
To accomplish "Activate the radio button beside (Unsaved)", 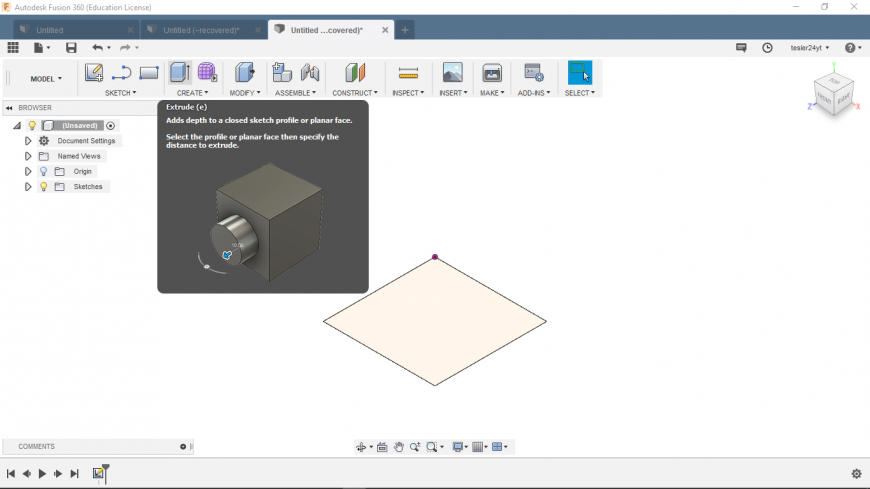I will pos(111,126).
